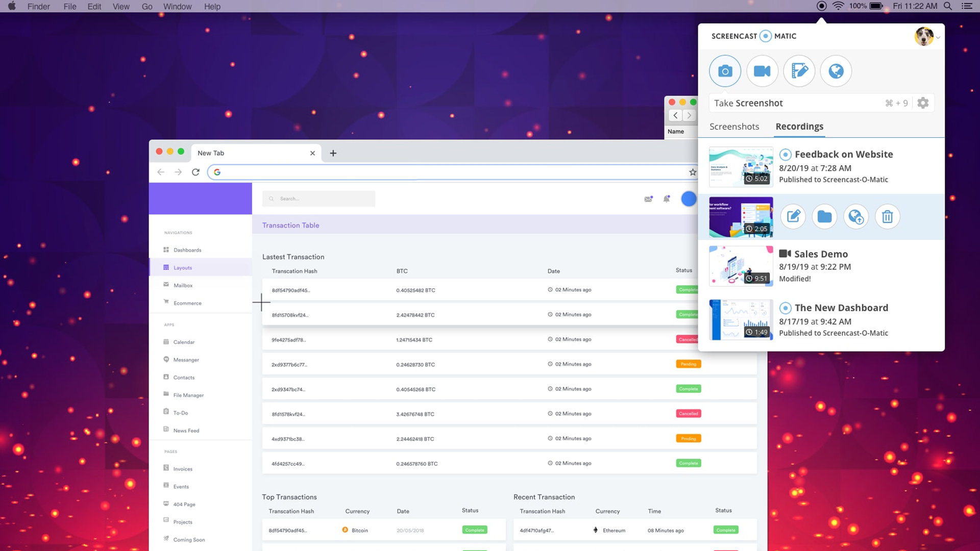Open the Notification Center list icon

click(967, 6)
